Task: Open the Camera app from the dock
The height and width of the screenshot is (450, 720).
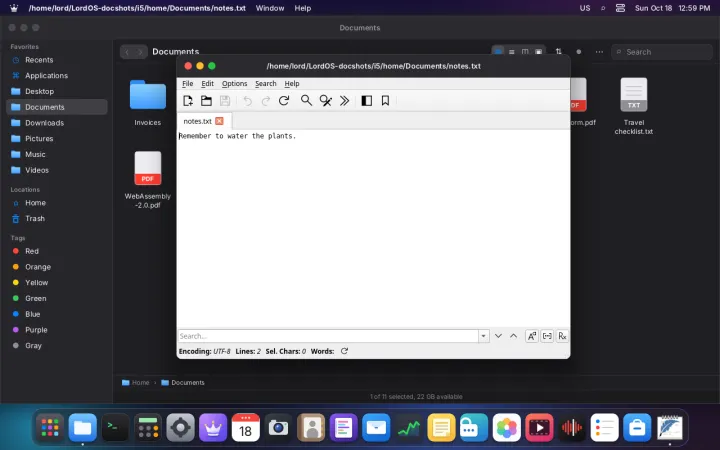Action: click(x=278, y=428)
